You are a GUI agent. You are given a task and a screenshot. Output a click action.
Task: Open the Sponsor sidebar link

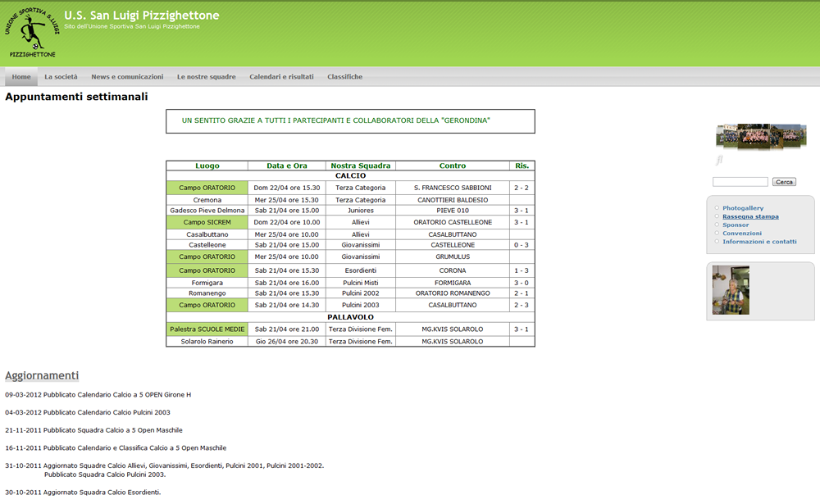(736, 225)
